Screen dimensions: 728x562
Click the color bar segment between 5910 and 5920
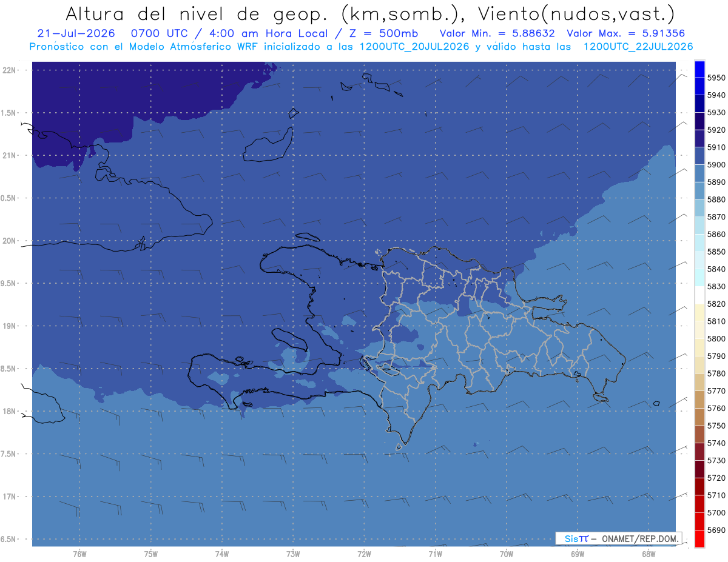point(699,139)
